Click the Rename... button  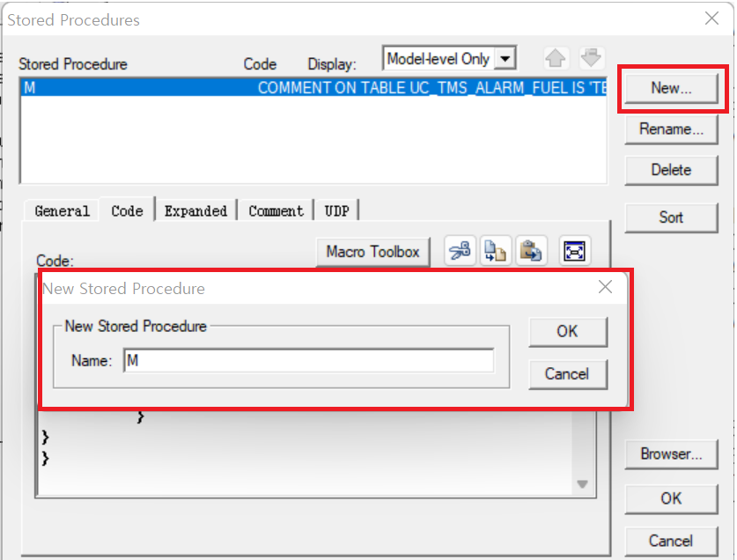point(671,129)
